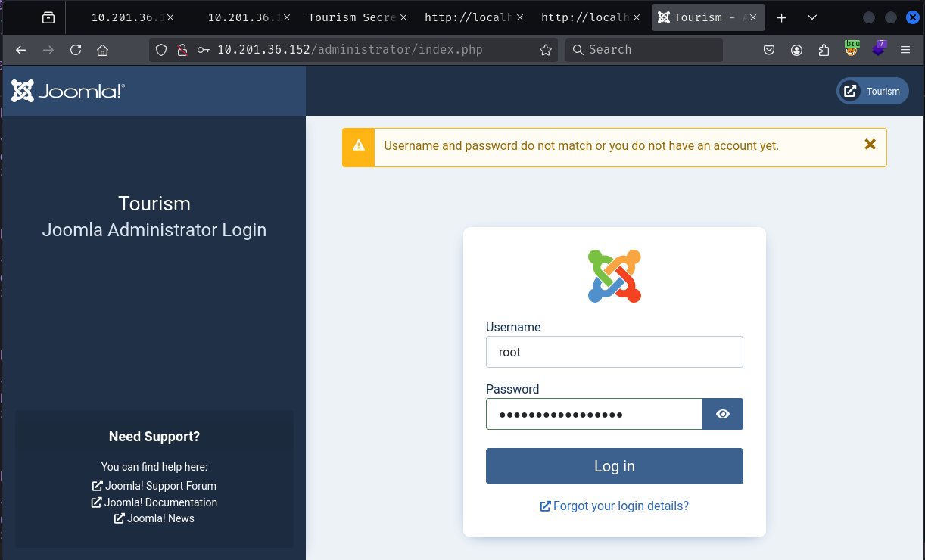The image size is (925, 560).
Task: Open the Tourism site link button
Action: [873, 91]
